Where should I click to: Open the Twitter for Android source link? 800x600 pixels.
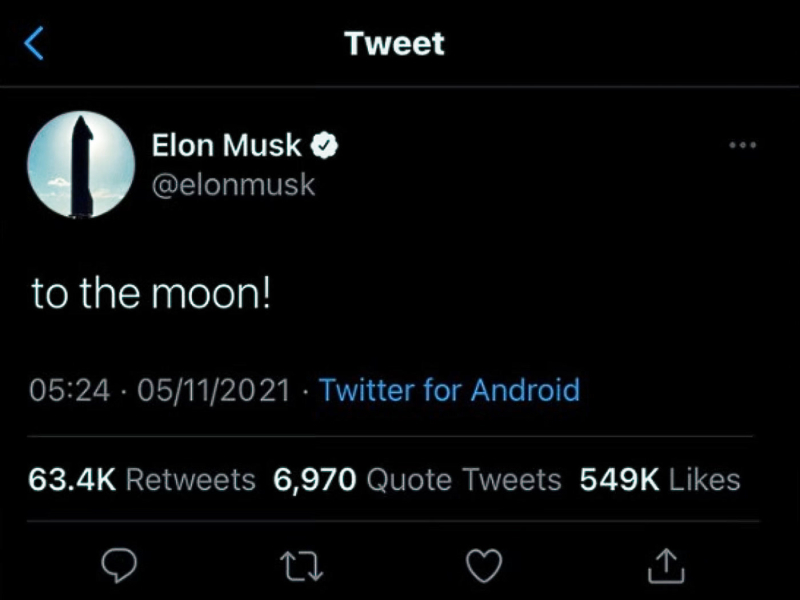click(x=449, y=389)
